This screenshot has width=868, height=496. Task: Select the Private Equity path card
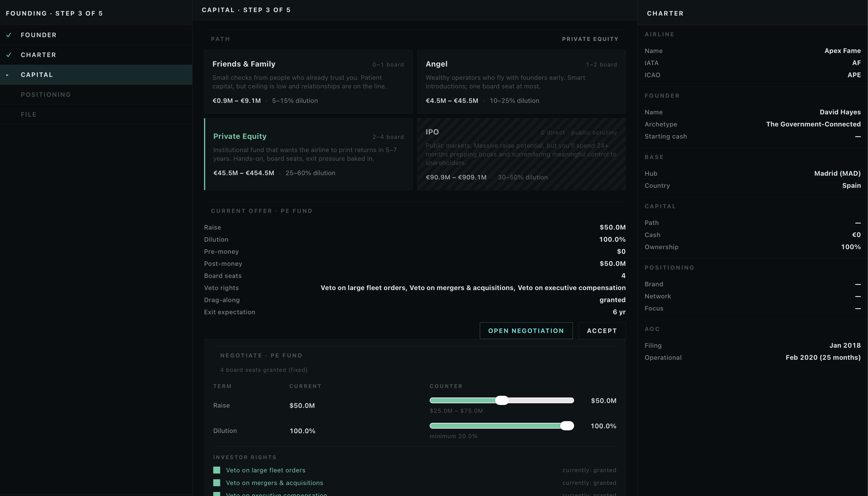tap(308, 154)
